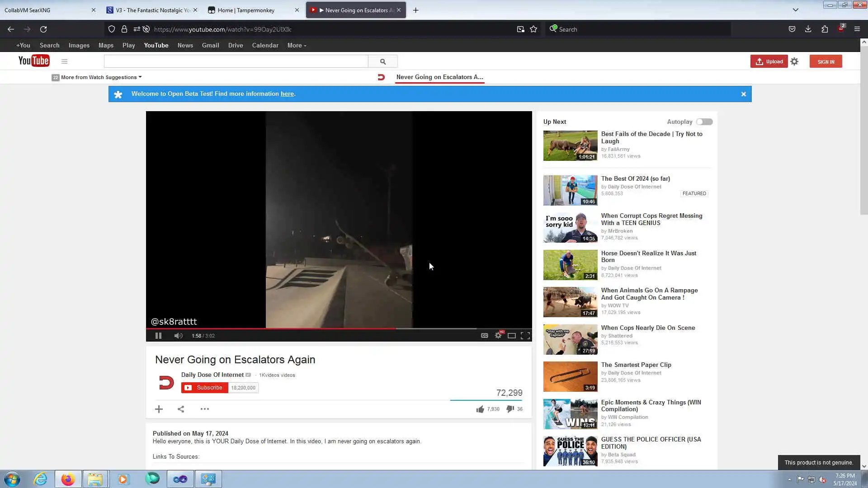The height and width of the screenshot is (488, 868).
Task: Toggle the Autoplay switch
Action: [704, 122]
